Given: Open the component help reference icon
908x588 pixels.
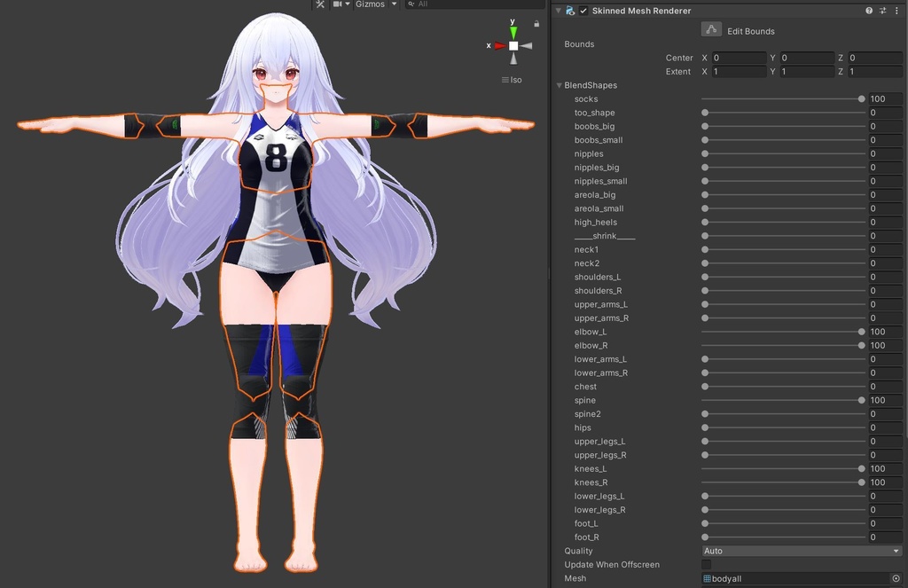Looking at the screenshot, I should click(x=869, y=11).
